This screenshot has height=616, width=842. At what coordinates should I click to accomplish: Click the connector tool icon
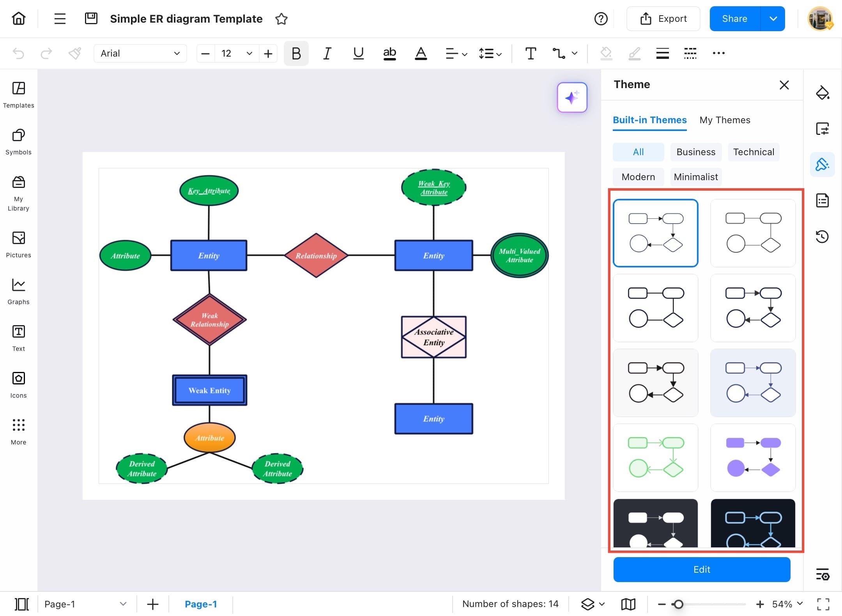pyautogui.click(x=559, y=53)
